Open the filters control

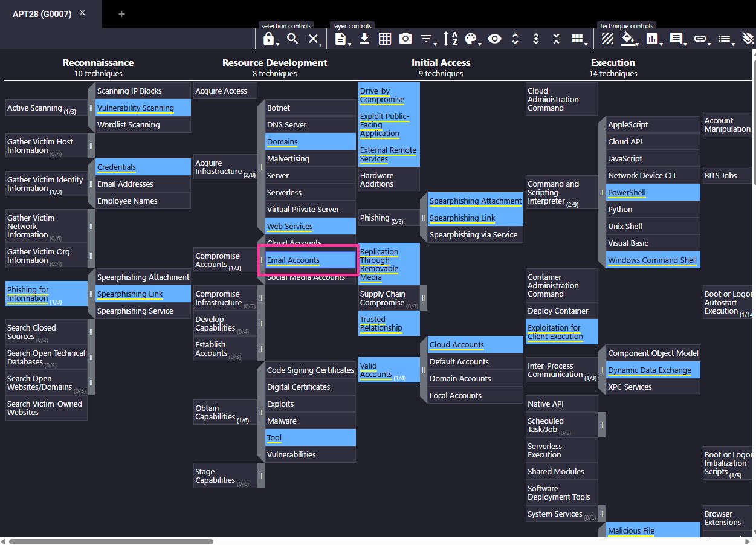[x=427, y=39]
